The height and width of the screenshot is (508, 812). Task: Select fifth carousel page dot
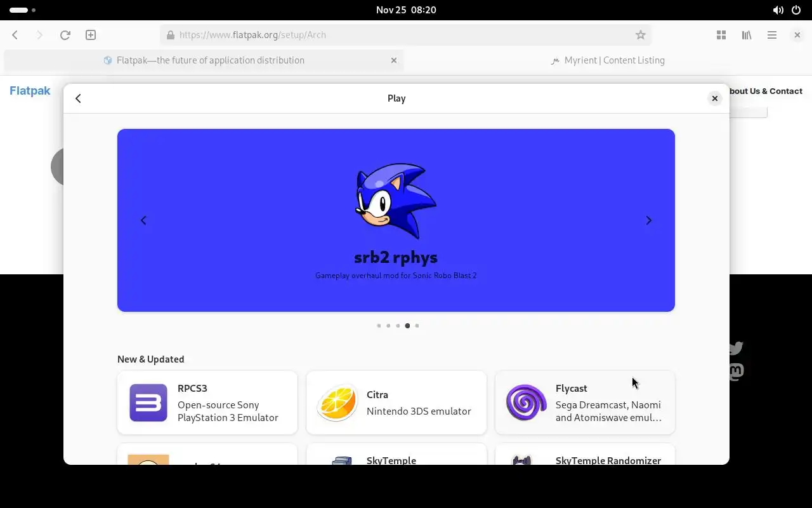417,326
